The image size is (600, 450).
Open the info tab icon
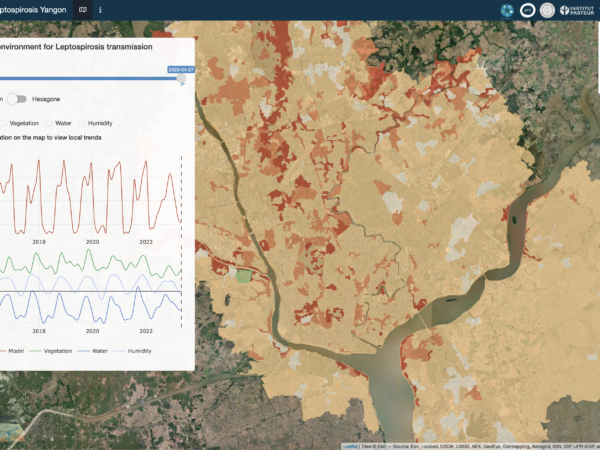[100, 10]
